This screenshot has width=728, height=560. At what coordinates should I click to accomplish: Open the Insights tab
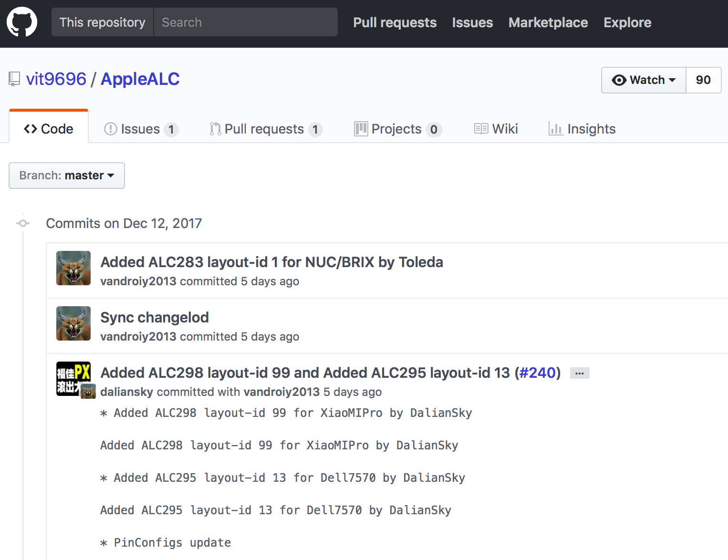(582, 129)
